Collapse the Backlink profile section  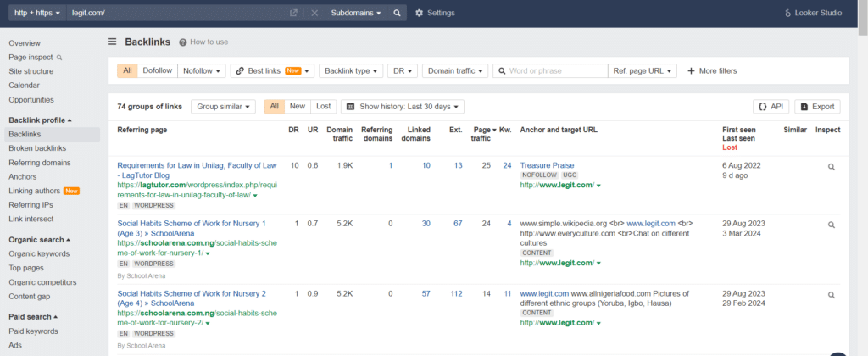tap(41, 120)
